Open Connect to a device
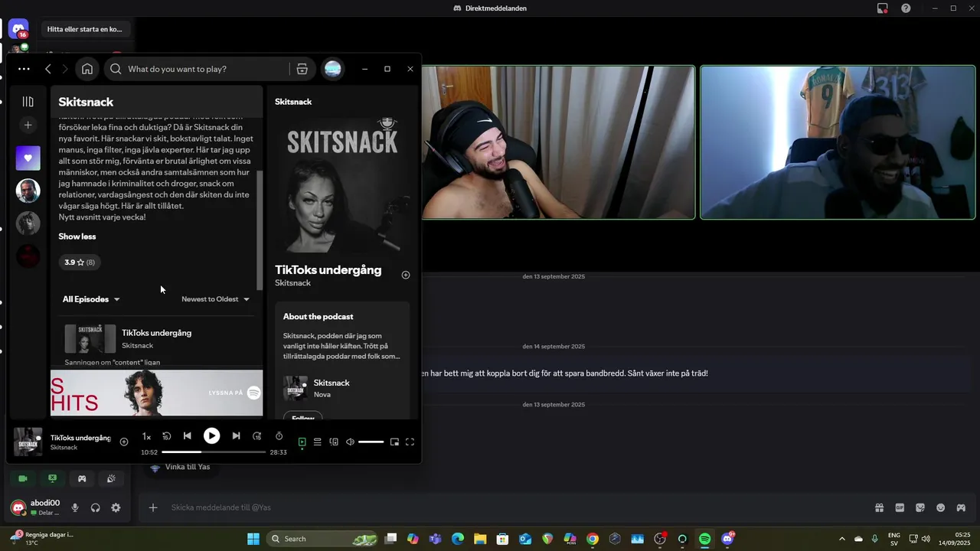The height and width of the screenshot is (551, 980). [334, 442]
